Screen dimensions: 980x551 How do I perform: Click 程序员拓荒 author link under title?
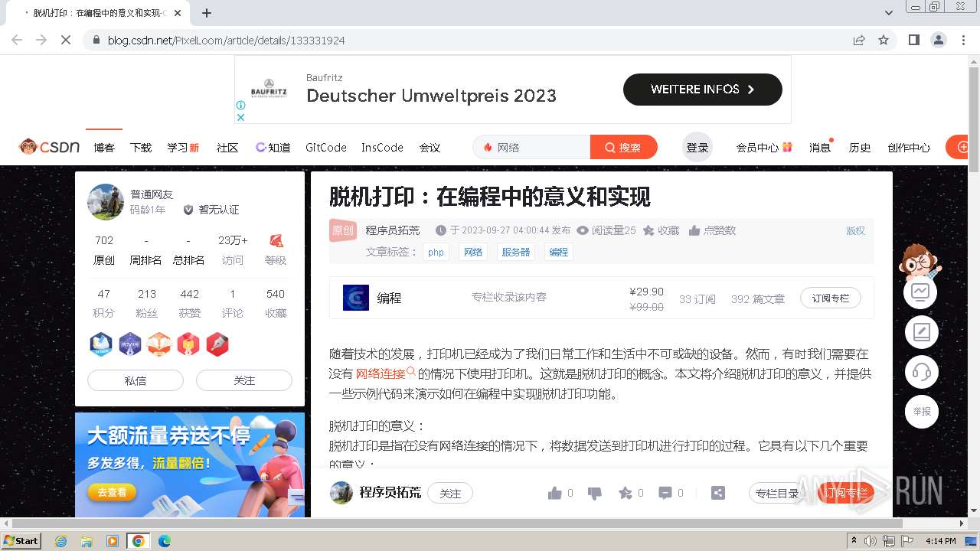(x=393, y=230)
